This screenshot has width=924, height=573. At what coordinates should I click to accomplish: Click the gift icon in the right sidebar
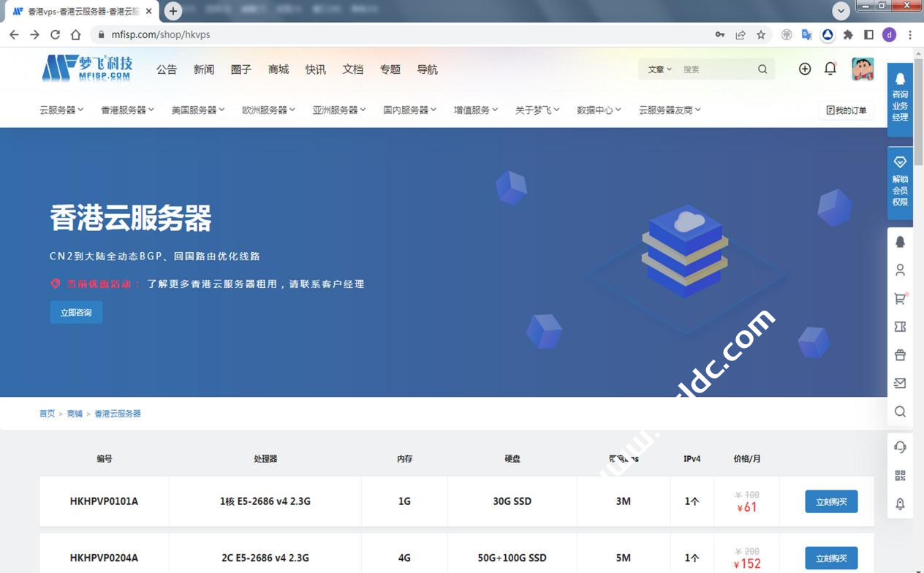900,354
